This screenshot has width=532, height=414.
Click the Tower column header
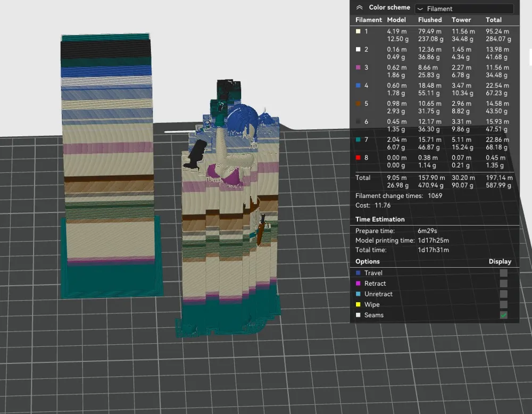pos(461,20)
